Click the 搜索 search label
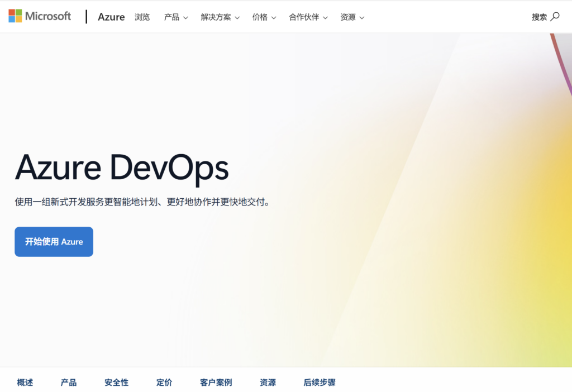The width and height of the screenshot is (572, 392). click(x=539, y=17)
